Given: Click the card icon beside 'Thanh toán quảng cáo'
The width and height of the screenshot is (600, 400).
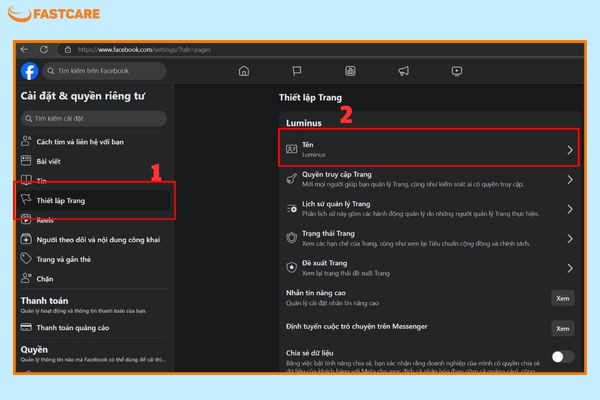Looking at the screenshot, I should pyautogui.click(x=26, y=327).
